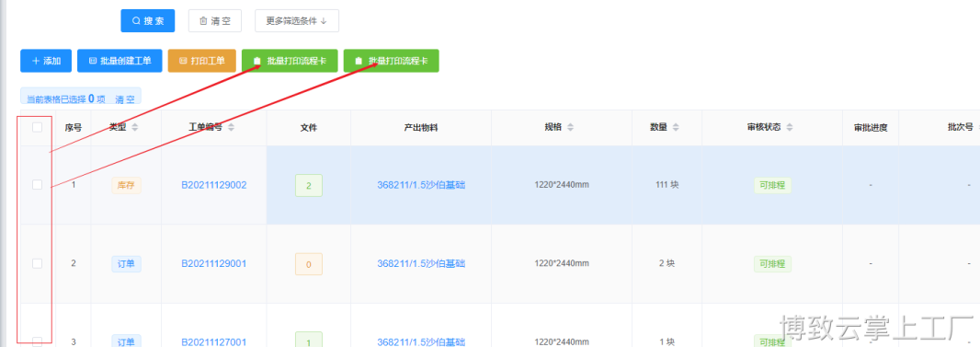The image size is (980, 347).
Task: Click 1220*2440mm spec in row B20211129001
Action: point(562,264)
